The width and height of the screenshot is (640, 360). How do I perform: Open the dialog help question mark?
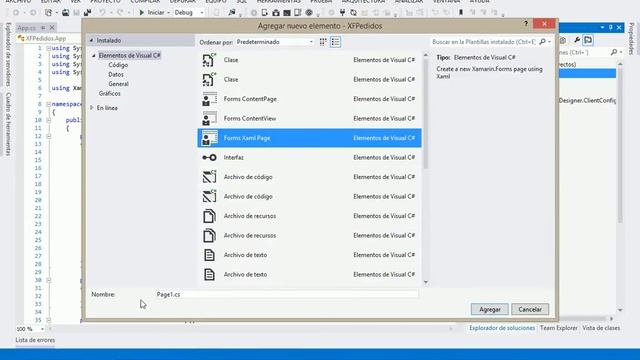pos(526,24)
